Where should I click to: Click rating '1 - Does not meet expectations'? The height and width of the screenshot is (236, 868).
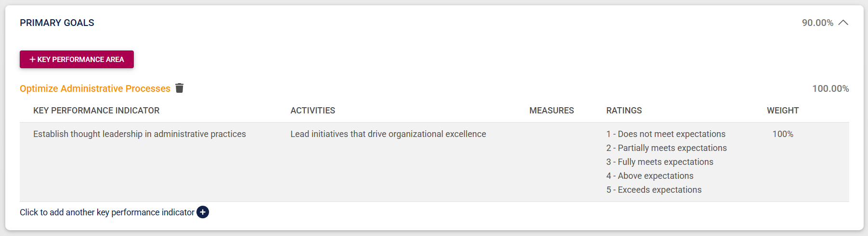(x=666, y=134)
